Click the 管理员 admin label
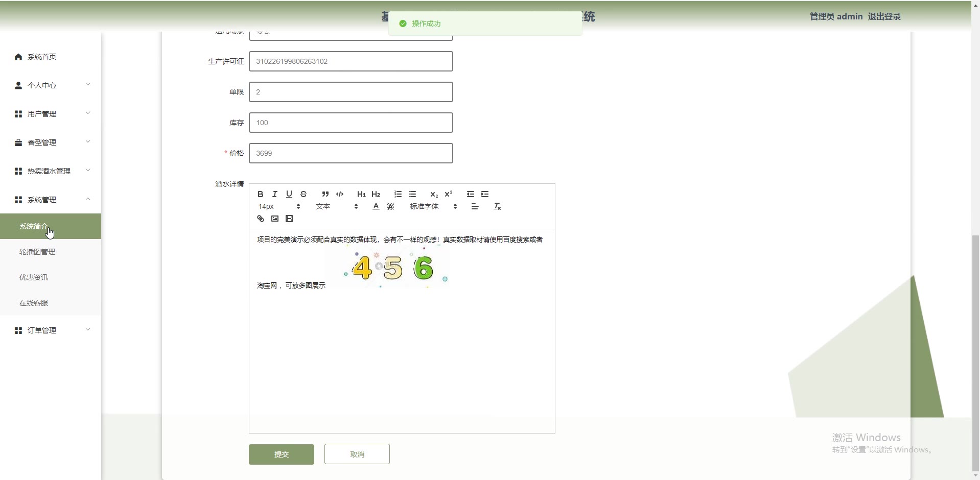 (x=836, y=16)
